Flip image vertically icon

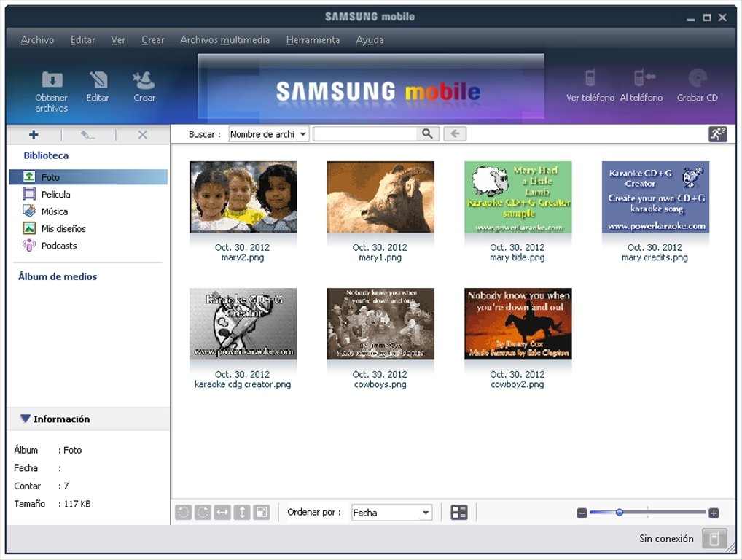point(242,512)
